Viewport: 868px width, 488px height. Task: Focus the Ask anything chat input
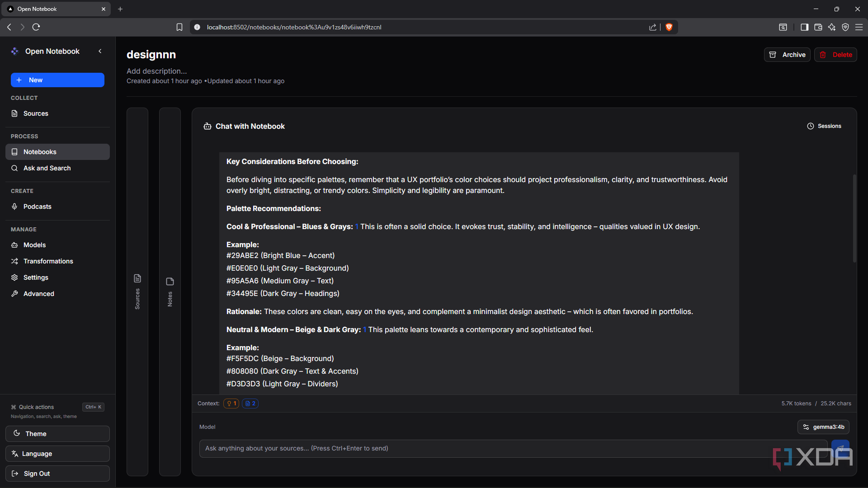(513, 449)
